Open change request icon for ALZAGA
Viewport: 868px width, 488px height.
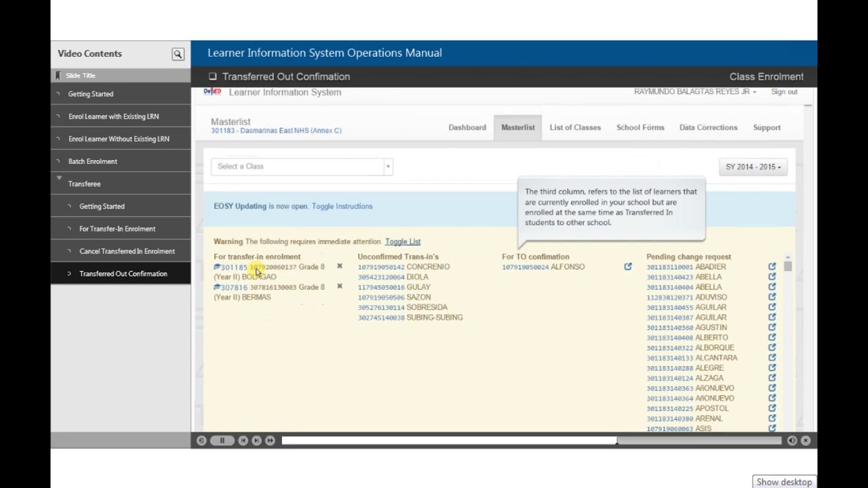(772, 378)
